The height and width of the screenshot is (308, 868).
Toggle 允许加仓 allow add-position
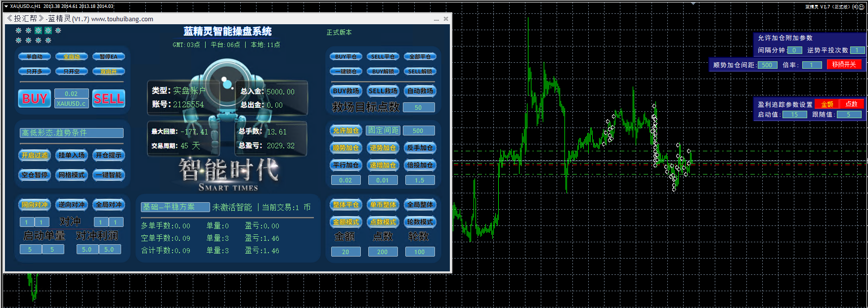click(346, 131)
